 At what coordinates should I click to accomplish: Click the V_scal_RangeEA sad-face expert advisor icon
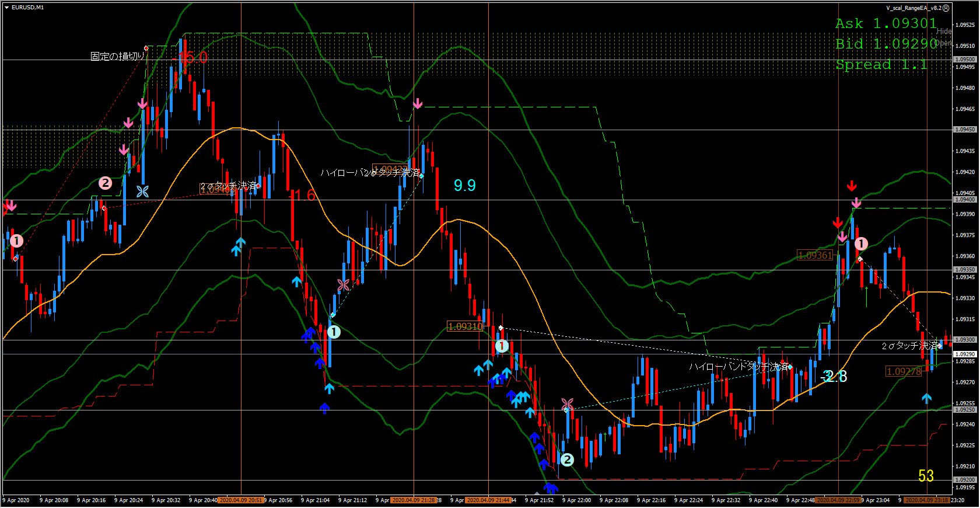(946, 8)
